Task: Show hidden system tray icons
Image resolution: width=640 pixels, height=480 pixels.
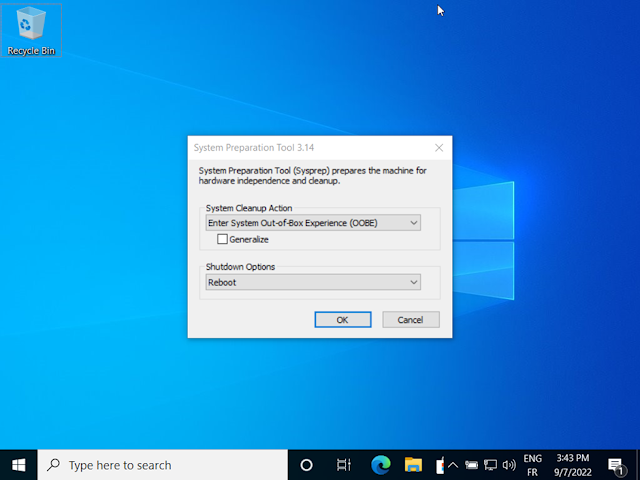Action: 453,465
